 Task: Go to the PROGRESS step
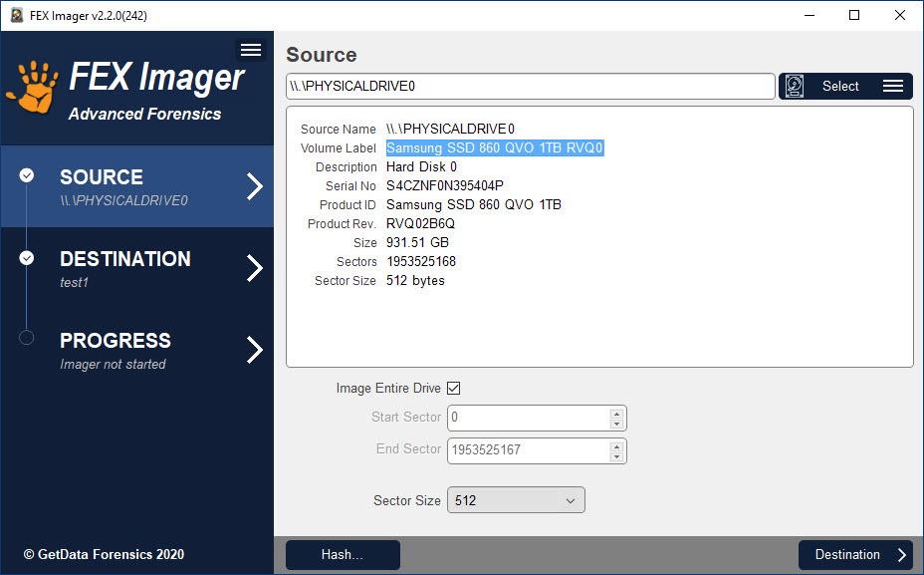point(137,350)
